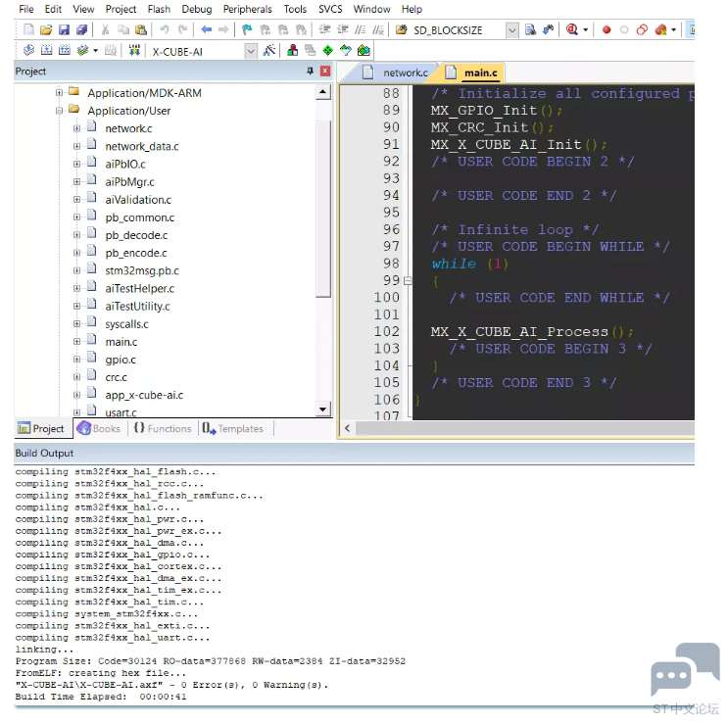Switch to the Books panel tab

pos(99,428)
